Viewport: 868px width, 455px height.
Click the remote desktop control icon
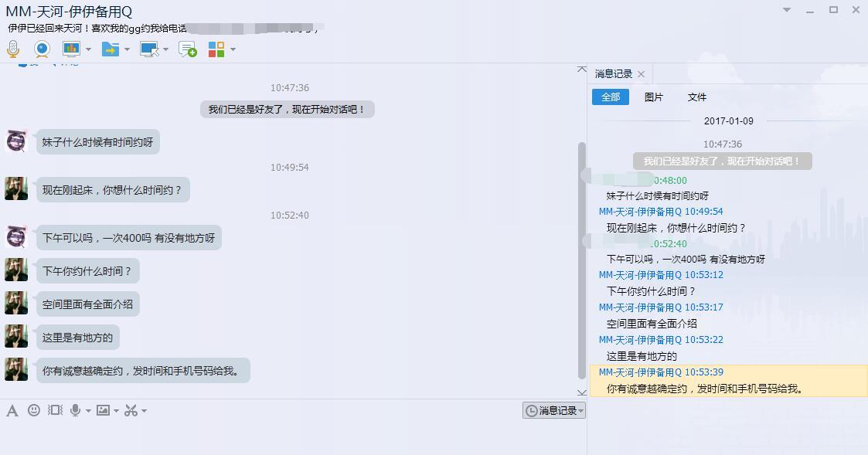click(x=149, y=49)
